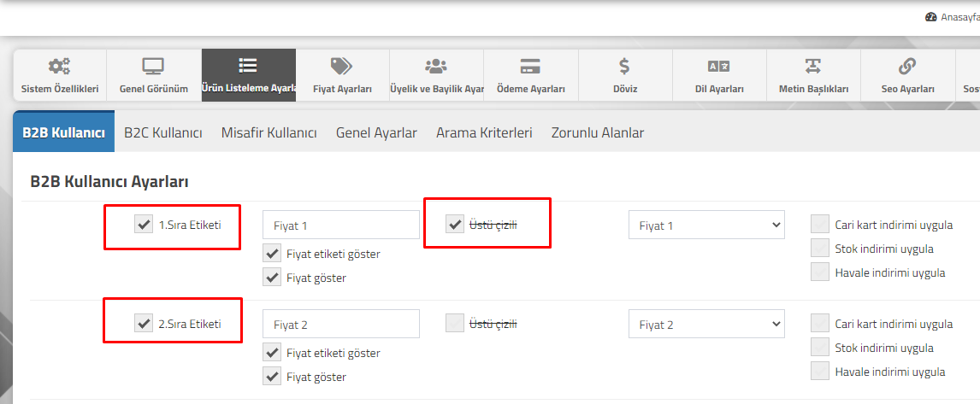Open Döviz dollar sign icon
980x404 pixels.
coord(624,66)
